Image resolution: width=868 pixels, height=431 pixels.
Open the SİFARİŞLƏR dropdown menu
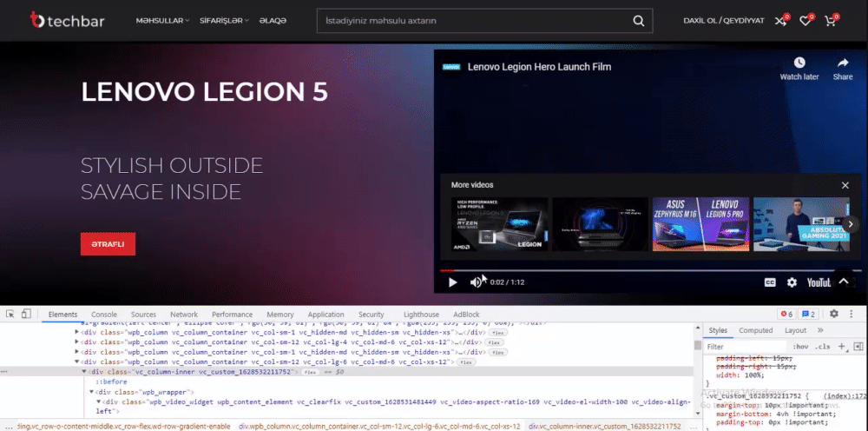[x=224, y=21]
